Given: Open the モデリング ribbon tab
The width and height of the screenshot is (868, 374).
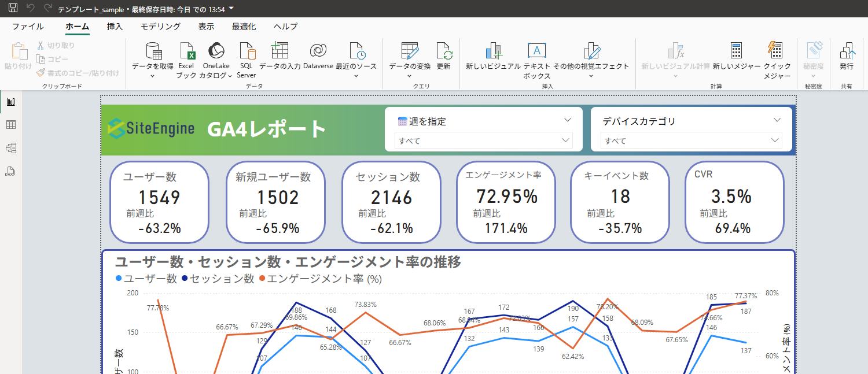Looking at the screenshot, I should [x=160, y=27].
